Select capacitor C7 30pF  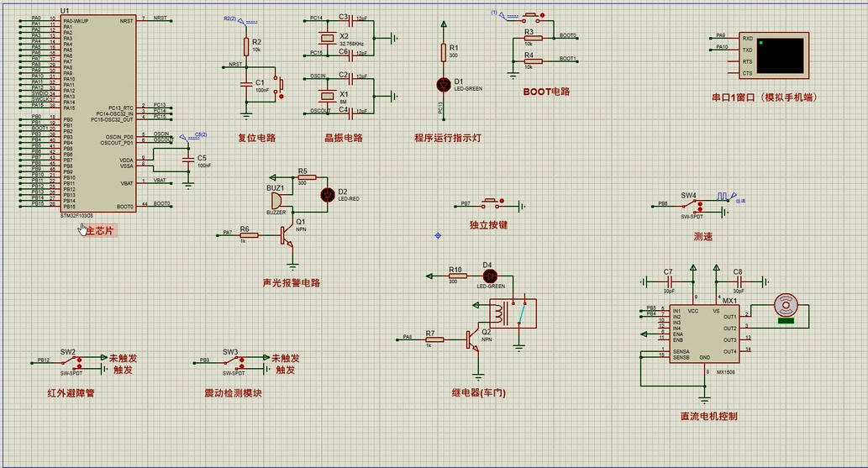669,282
